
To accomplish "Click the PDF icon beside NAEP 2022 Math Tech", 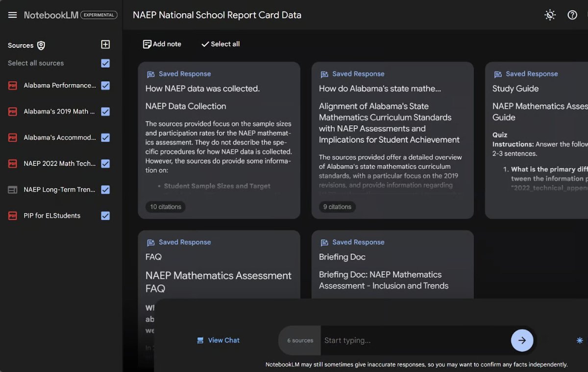I will (x=14, y=163).
